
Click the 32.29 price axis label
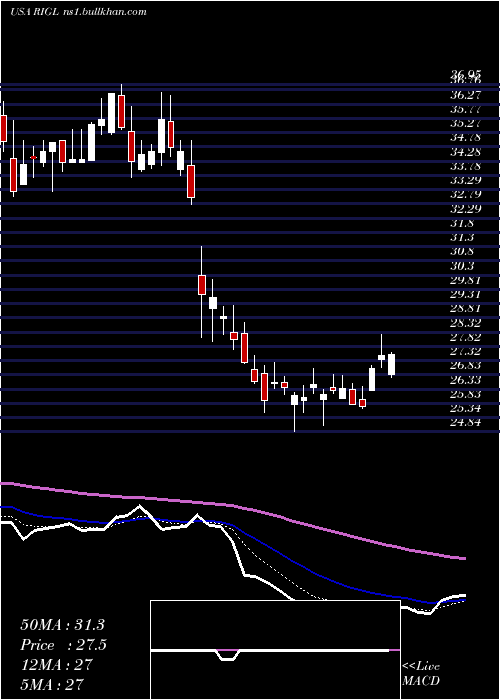pyautogui.click(x=465, y=209)
